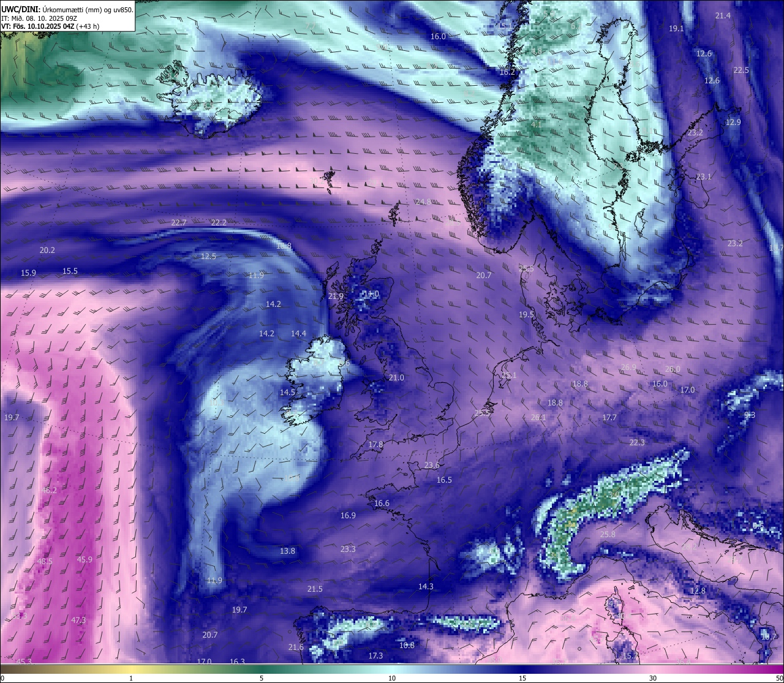Click the map value 19.5 near Denmark
This screenshot has height=683, width=784.
[x=526, y=314]
